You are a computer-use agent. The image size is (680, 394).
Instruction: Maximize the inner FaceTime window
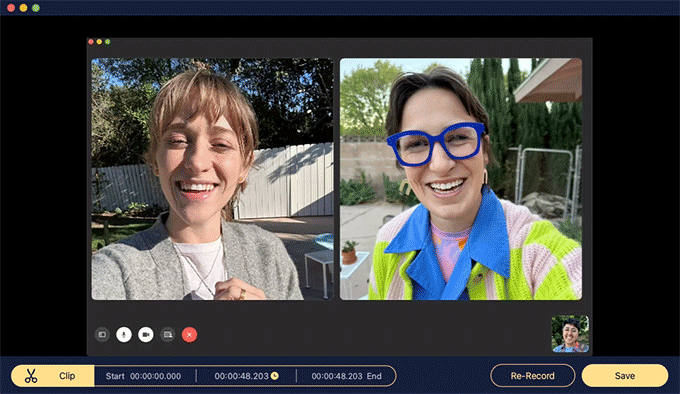pyautogui.click(x=108, y=42)
